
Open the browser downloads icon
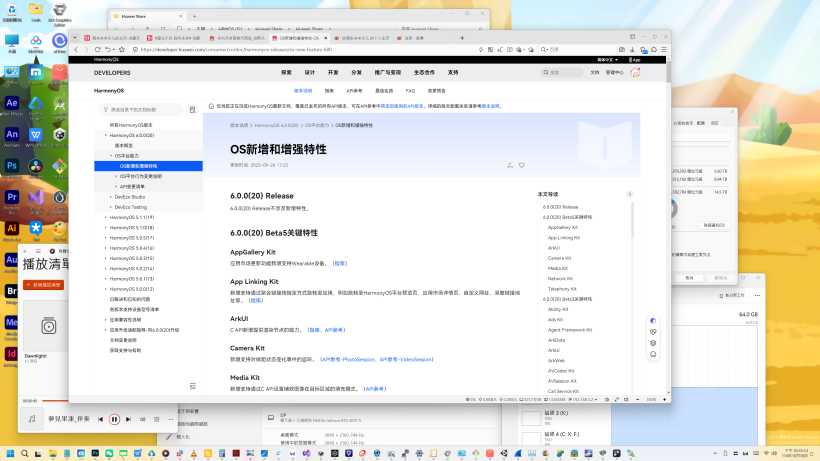coord(633,50)
